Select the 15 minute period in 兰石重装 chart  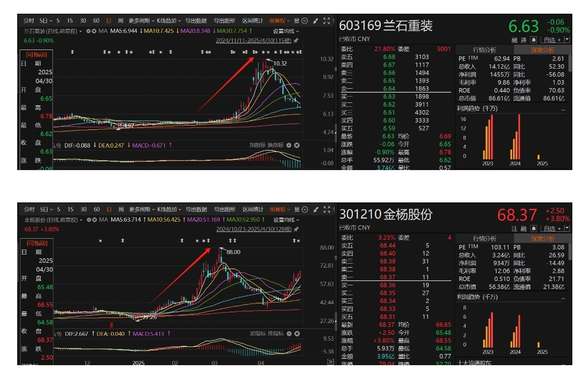(x=70, y=21)
